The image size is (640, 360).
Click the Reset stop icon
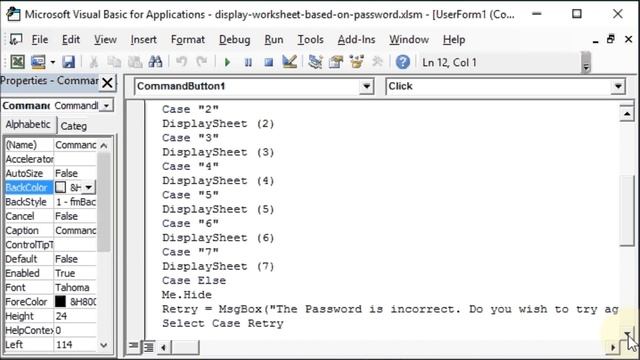coord(269,62)
